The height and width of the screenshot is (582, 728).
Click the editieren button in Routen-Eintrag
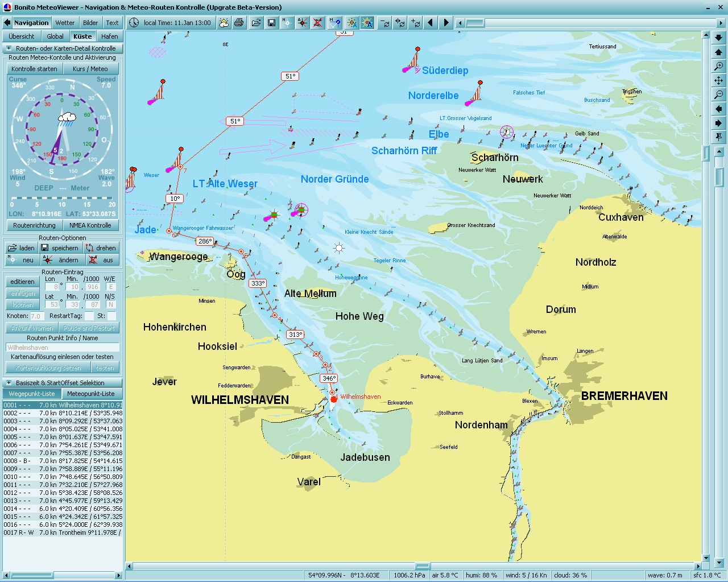coord(22,282)
